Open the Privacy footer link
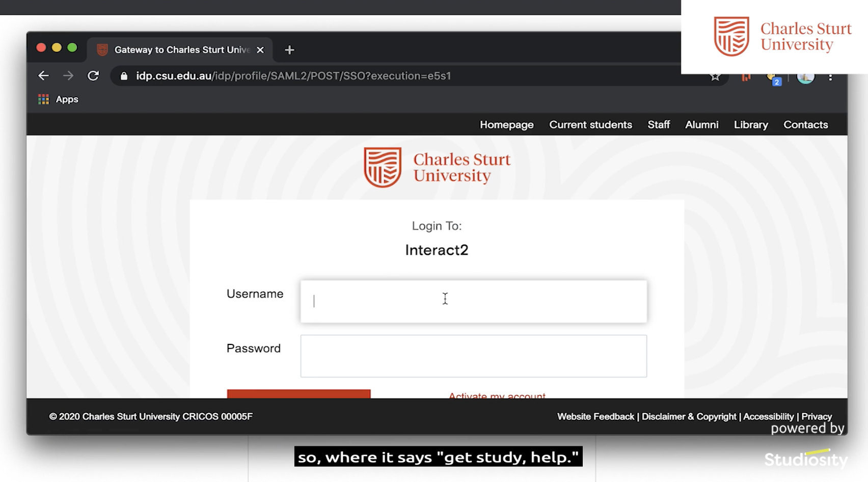The image size is (868, 482). (817, 417)
